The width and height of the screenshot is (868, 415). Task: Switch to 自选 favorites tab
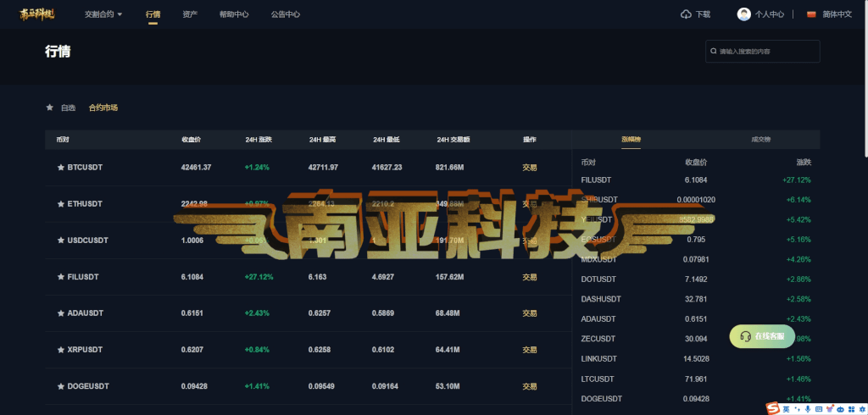[68, 108]
